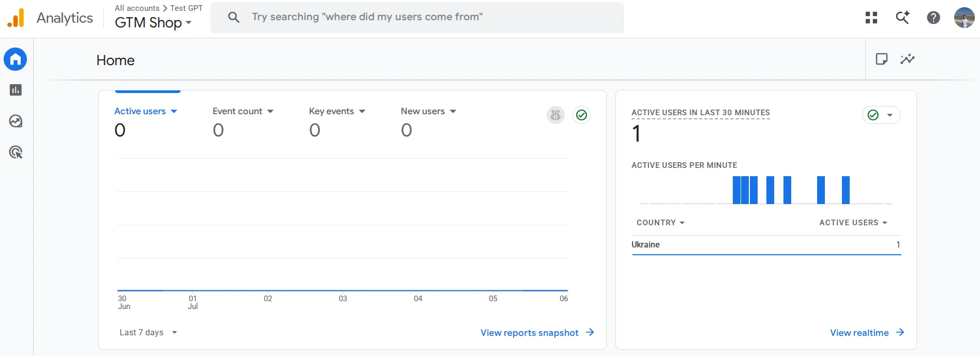
Task: Click the green data quality check in overview card
Action: 581,115
